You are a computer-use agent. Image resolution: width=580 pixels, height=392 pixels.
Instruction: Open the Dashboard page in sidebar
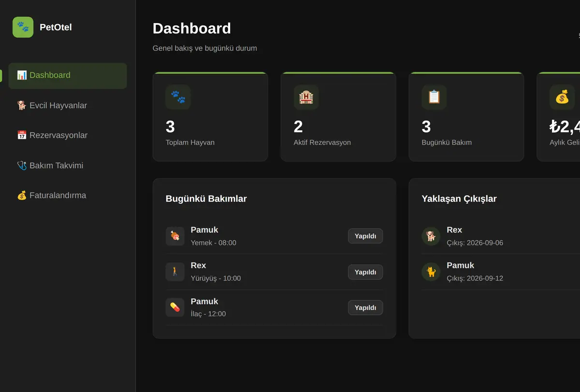[68, 75]
